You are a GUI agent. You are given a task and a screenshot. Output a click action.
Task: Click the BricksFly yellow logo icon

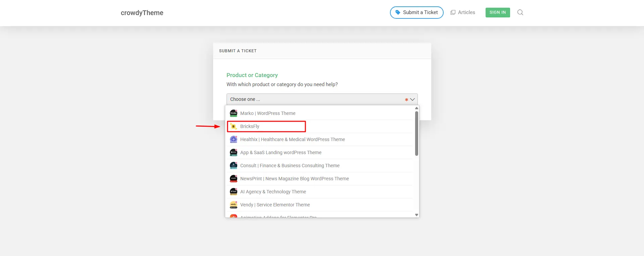pyautogui.click(x=234, y=126)
